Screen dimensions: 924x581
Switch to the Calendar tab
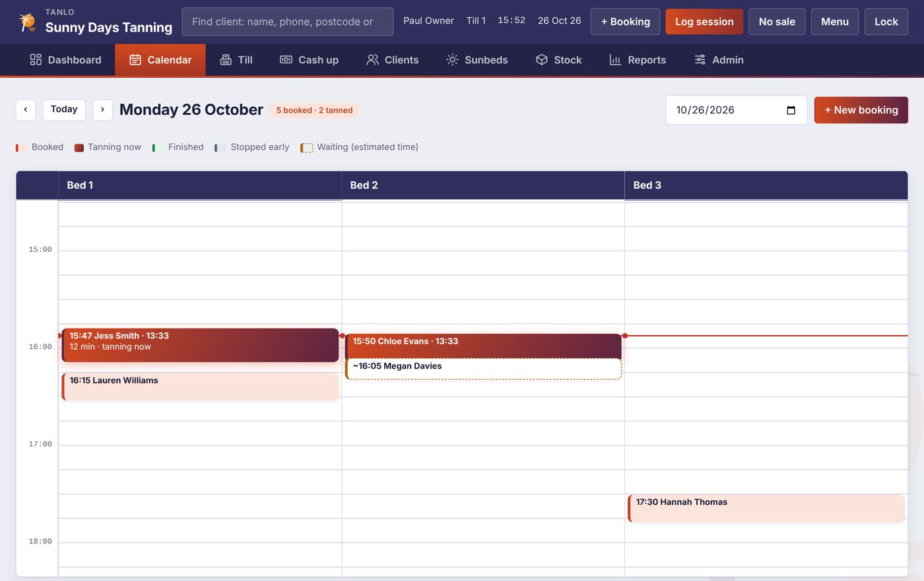point(160,59)
